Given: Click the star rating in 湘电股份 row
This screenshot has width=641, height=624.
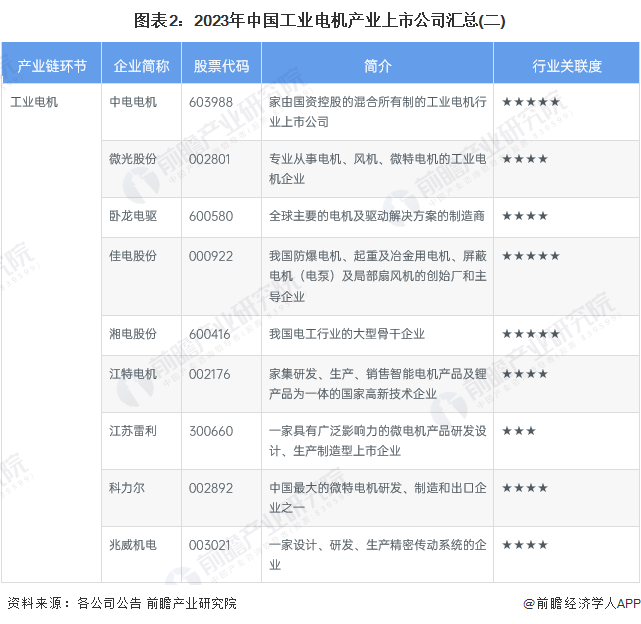Looking at the screenshot, I should click(531, 334).
